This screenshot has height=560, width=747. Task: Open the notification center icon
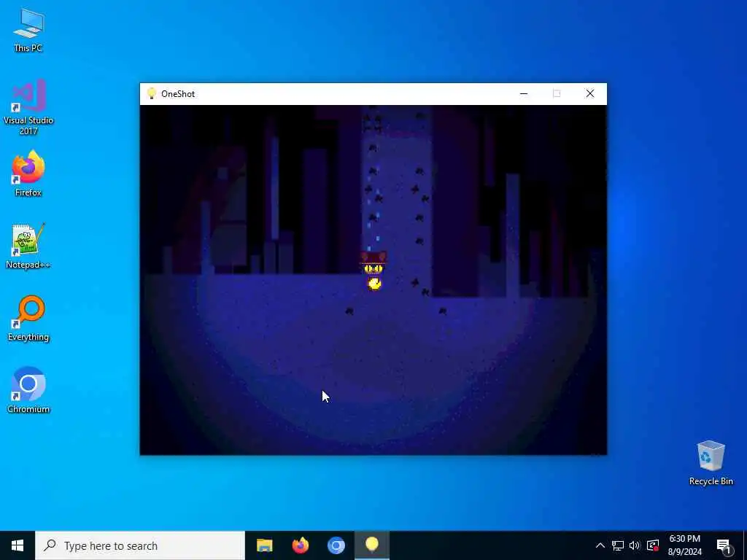tap(724, 546)
